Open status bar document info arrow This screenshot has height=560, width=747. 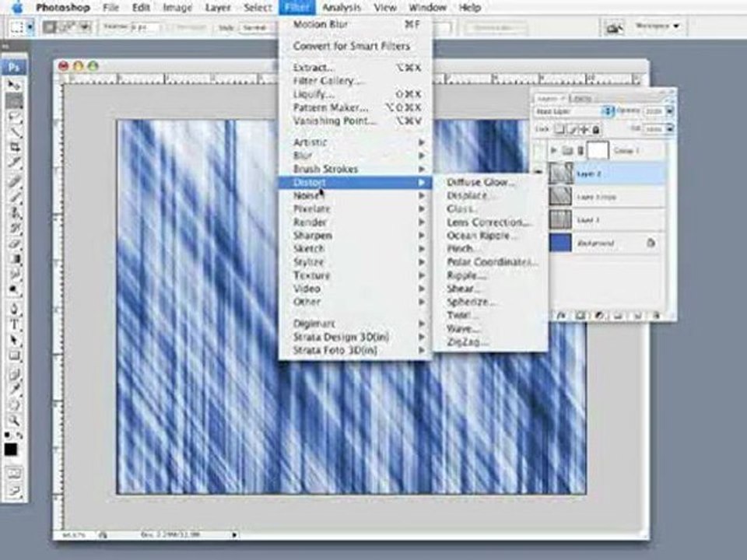point(234,535)
